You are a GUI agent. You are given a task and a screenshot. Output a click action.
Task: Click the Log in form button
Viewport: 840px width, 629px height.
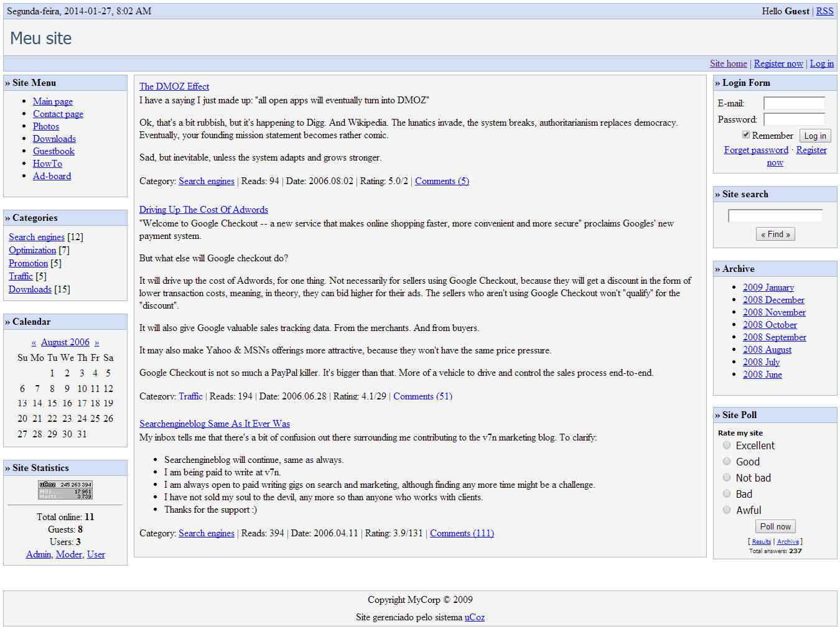[814, 136]
